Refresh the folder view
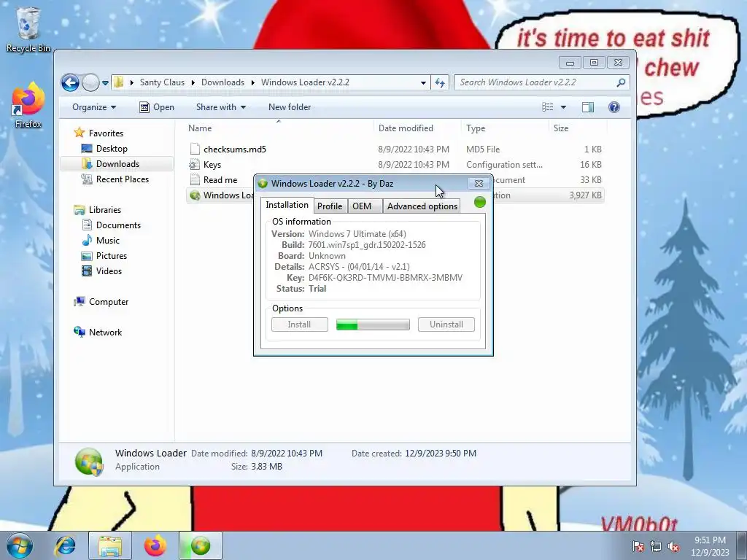 pyautogui.click(x=440, y=82)
